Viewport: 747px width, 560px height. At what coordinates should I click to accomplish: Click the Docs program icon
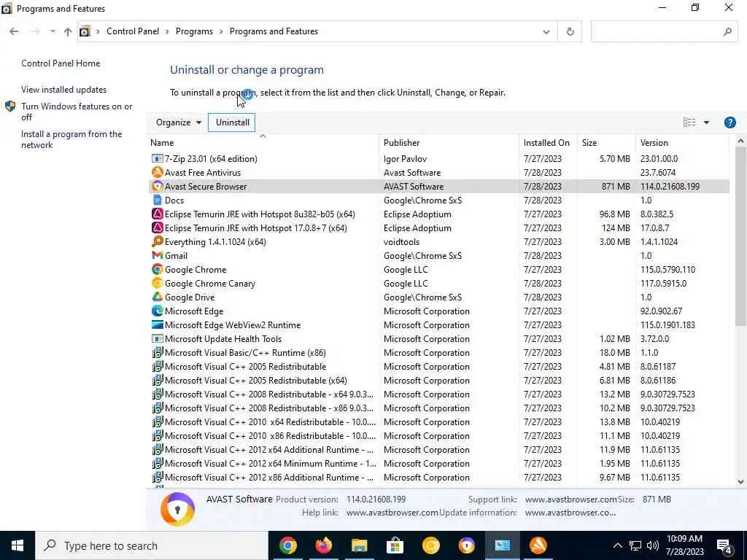157,200
